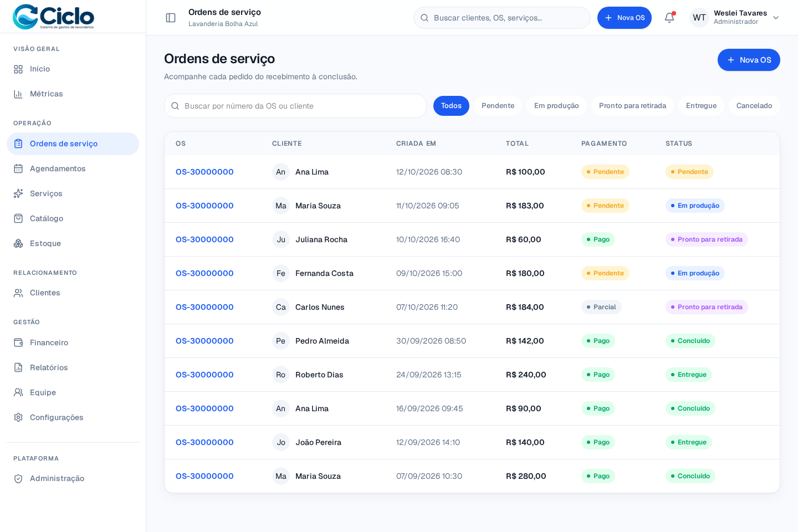This screenshot has width=798, height=532.
Task: Open Juliana Rocha's order number link
Action: click(204, 239)
